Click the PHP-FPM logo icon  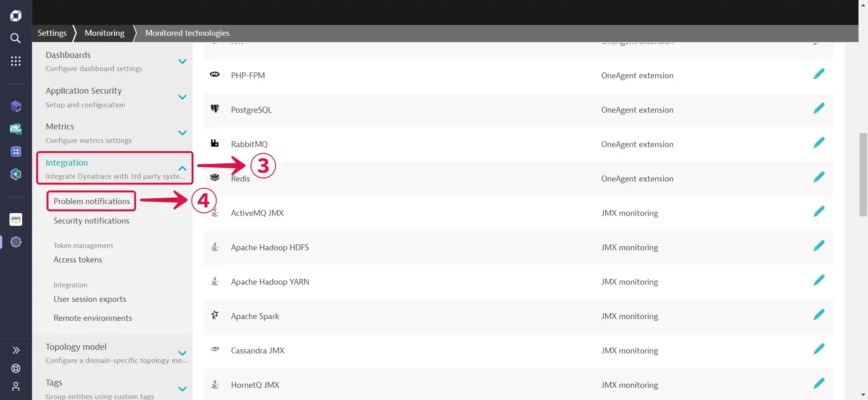pos(215,74)
